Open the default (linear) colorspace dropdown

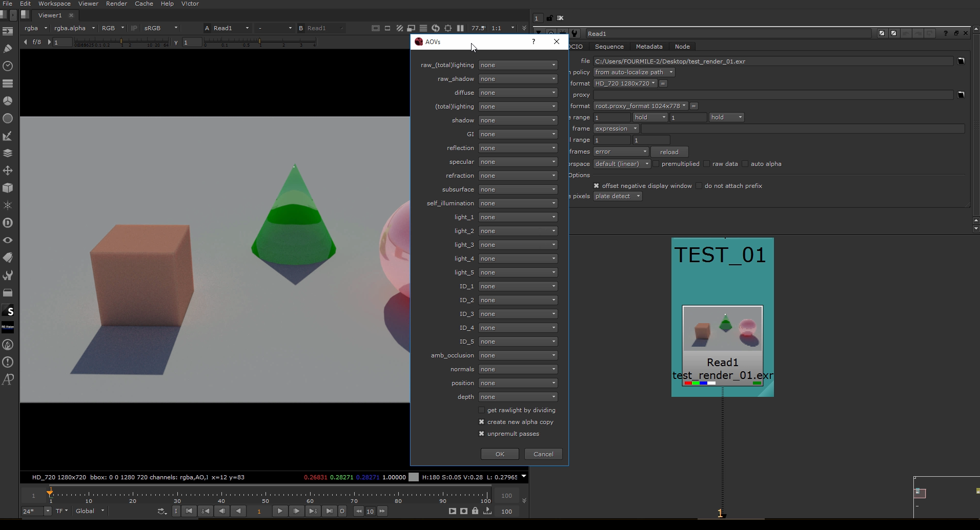point(621,164)
